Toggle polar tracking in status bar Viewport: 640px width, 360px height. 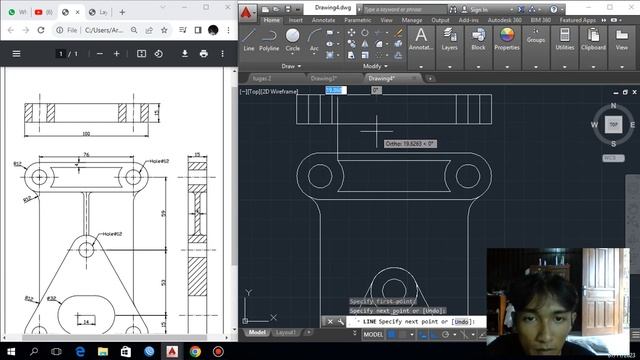click(445, 335)
